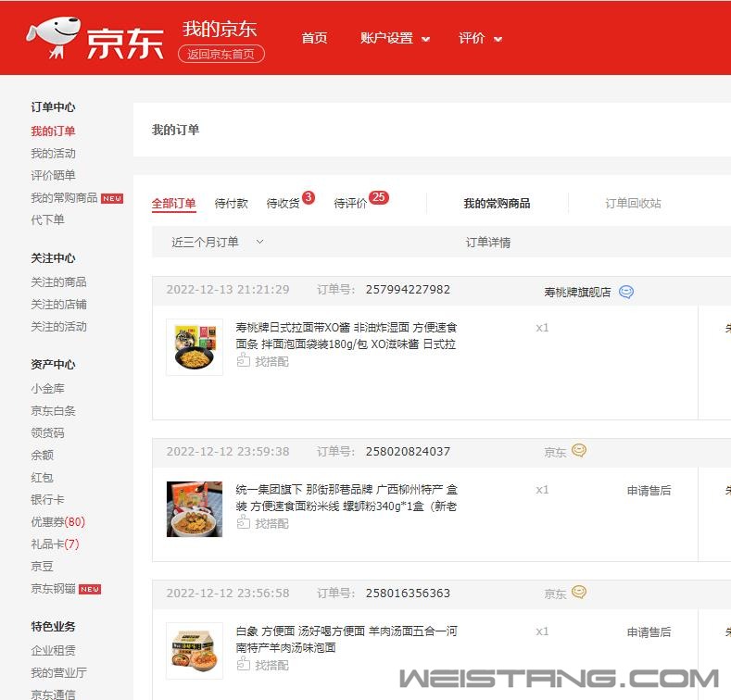The height and width of the screenshot is (700, 731).
Task: Open 小金库 in sidebar
Action: [x=47, y=389]
